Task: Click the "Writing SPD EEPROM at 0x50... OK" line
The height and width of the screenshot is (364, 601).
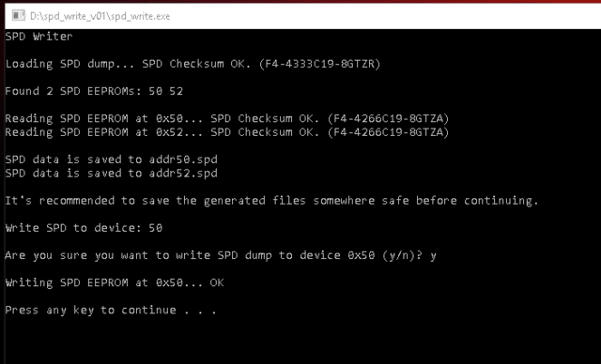Action: (115, 283)
